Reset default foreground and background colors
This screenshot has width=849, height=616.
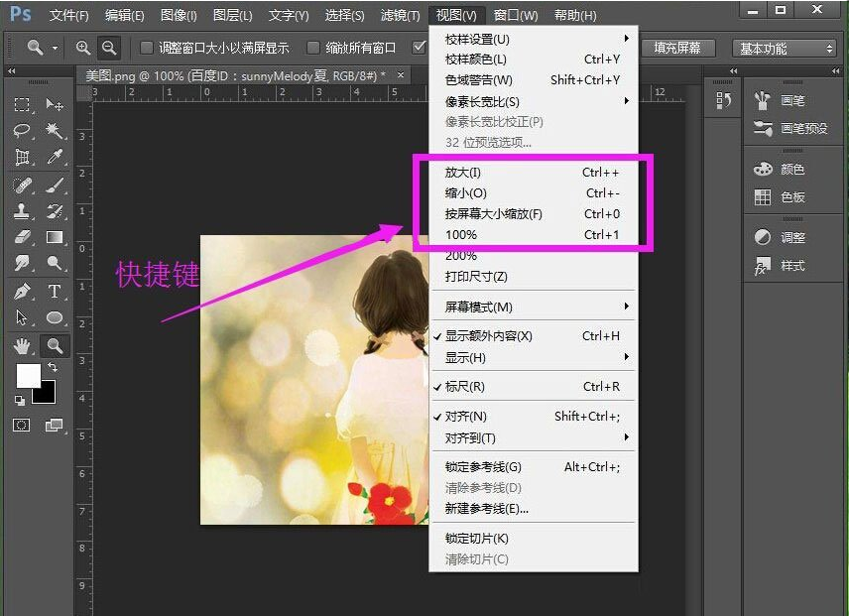20,401
